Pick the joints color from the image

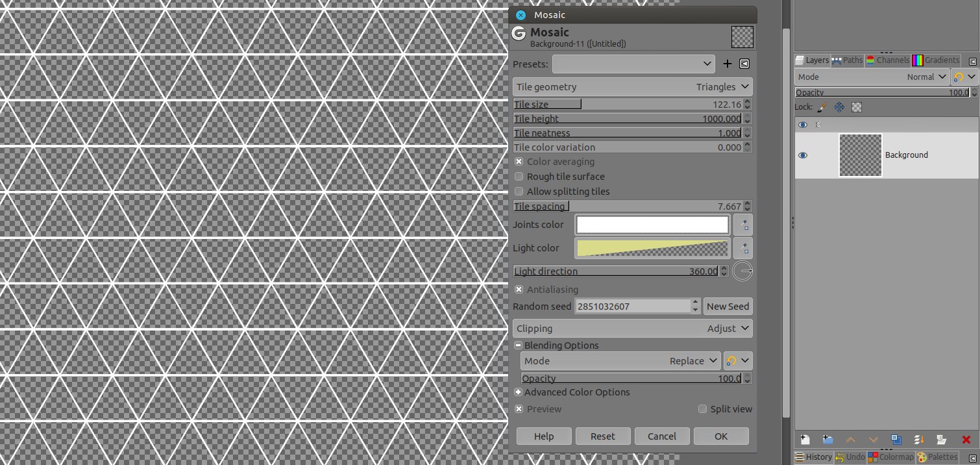point(743,225)
